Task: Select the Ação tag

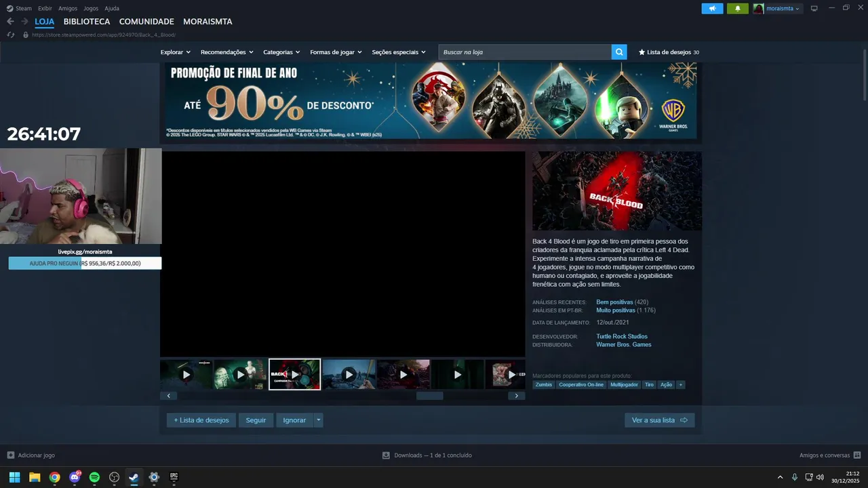Action: point(667,384)
